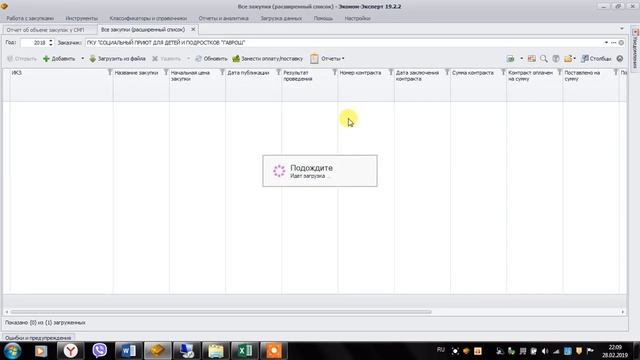The image size is (640, 360).
Task: Click the grayed-out Открыть button
Action: pyautogui.click(x=22, y=59)
